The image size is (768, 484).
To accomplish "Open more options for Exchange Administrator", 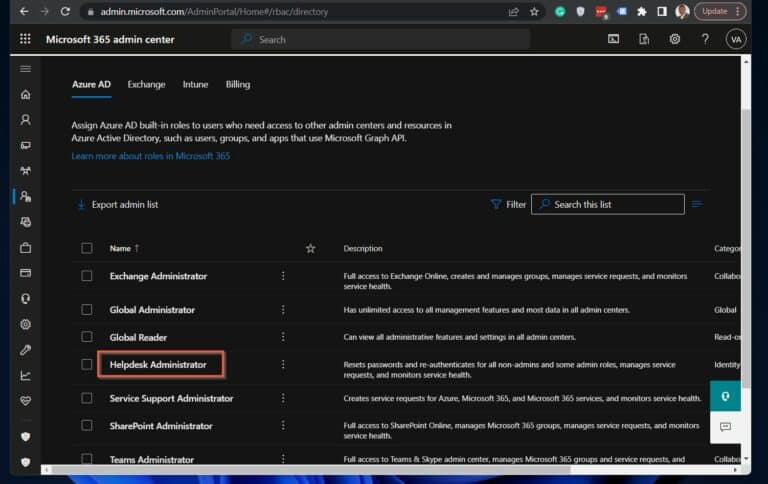I will [283, 276].
